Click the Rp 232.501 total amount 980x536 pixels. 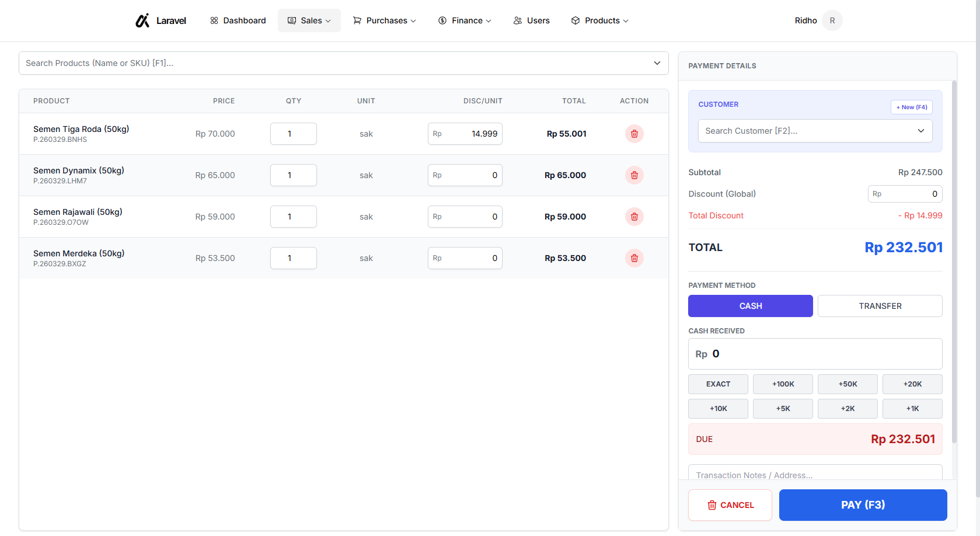(904, 248)
